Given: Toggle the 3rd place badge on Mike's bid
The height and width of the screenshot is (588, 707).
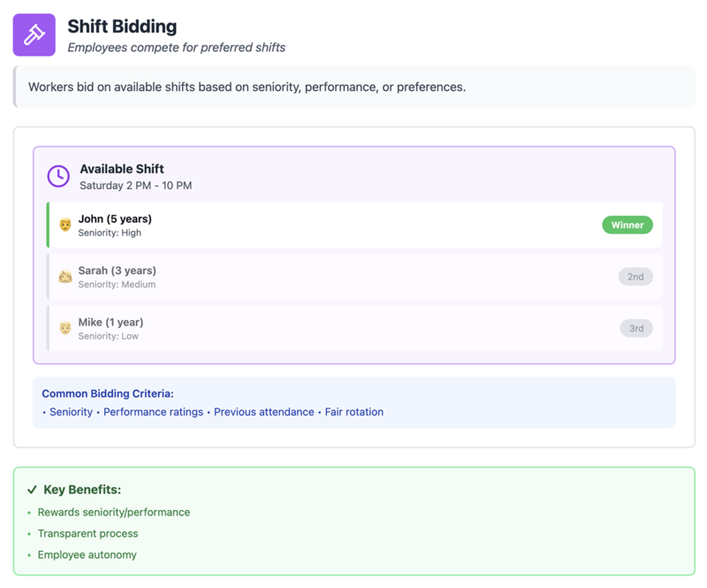Looking at the screenshot, I should (635, 328).
